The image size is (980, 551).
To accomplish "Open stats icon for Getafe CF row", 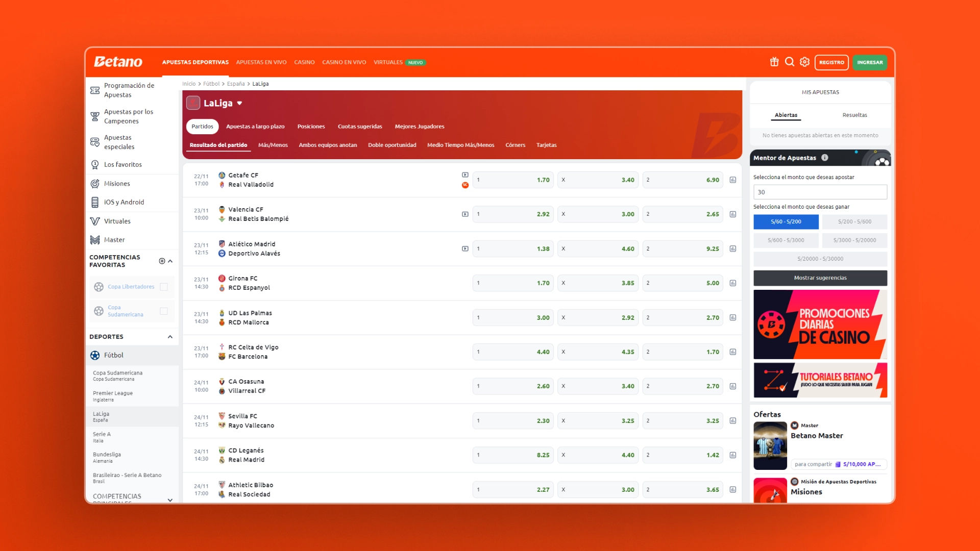I will [x=733, y=180].
